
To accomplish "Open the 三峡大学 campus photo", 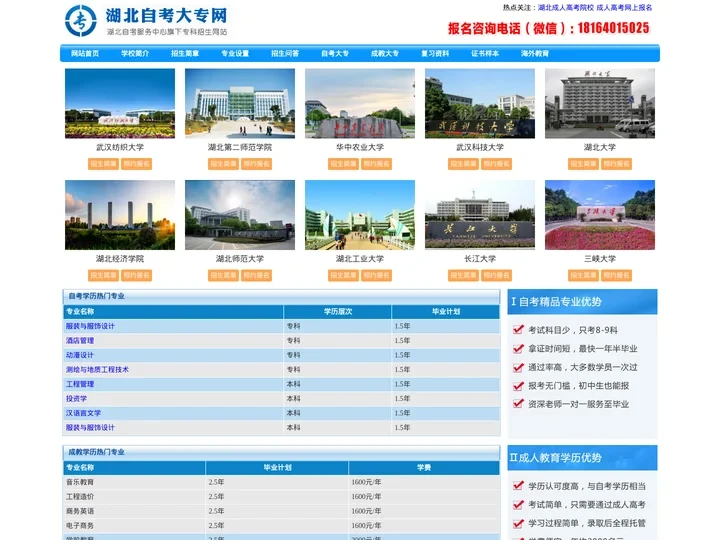I will 600,215.
